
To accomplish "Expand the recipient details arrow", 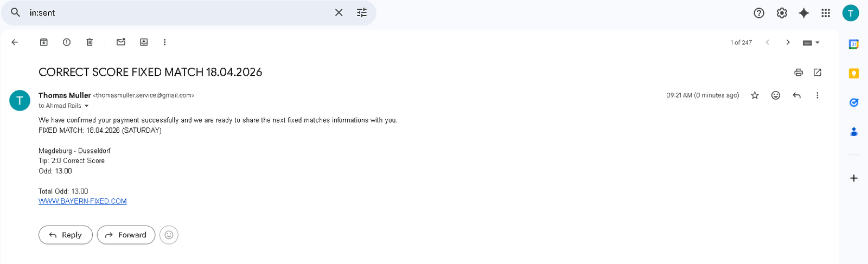I will click(x=86, y=106).
